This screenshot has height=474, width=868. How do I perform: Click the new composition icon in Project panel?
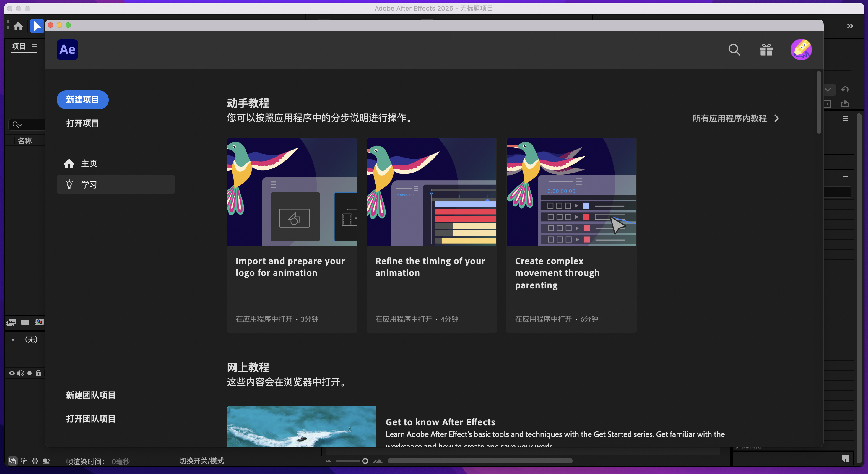(39, 322)
